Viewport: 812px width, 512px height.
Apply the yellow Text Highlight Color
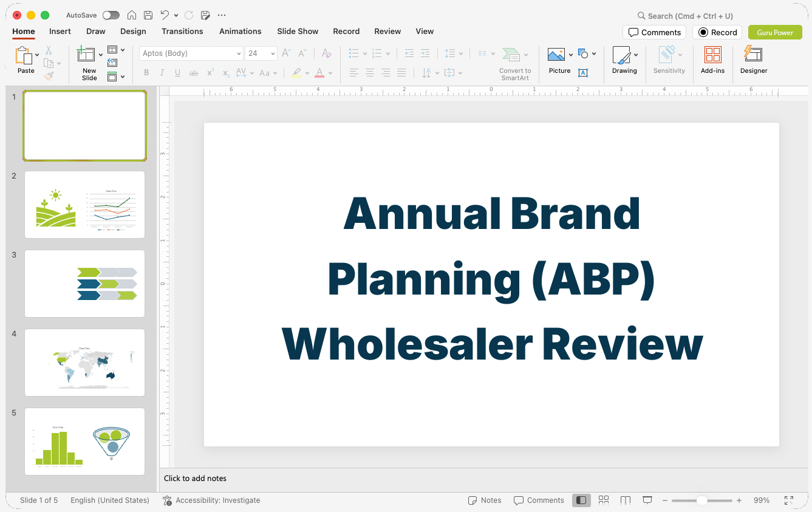tap(296, 73)
